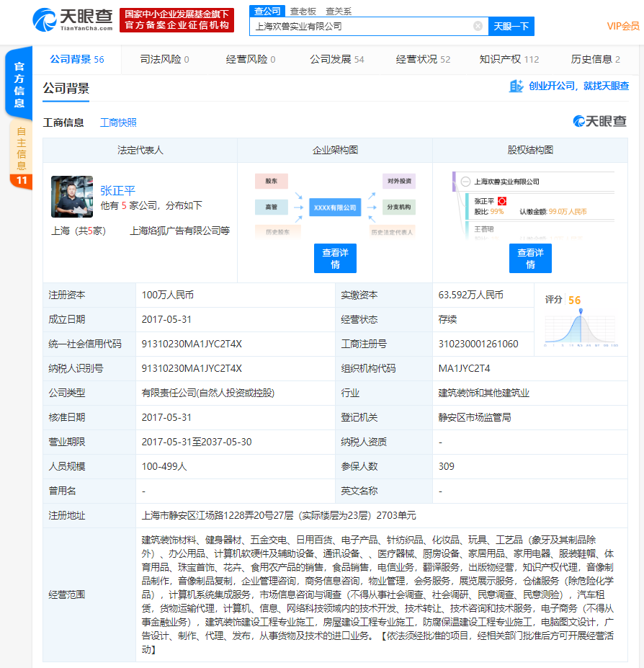This screenshot has height=668, width=644.
Task: Click the industry value 建筑装饰和其他建筑业
Action: point(484,393)
